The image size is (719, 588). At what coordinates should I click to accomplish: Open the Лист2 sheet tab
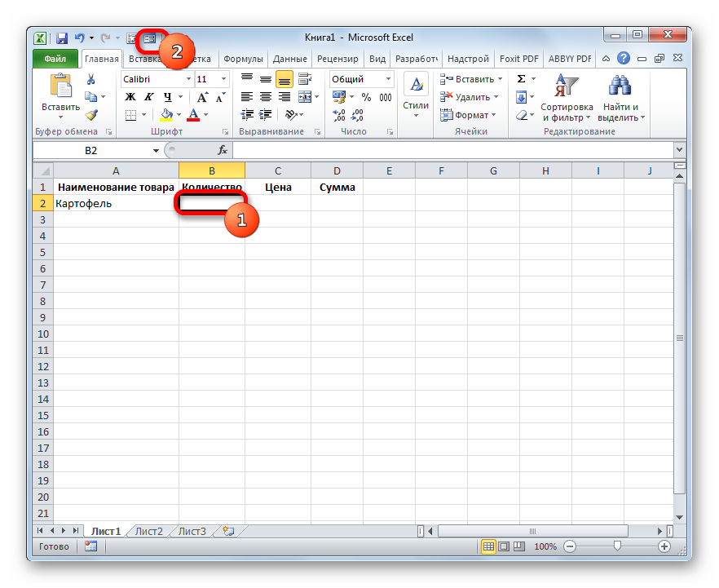149,531
